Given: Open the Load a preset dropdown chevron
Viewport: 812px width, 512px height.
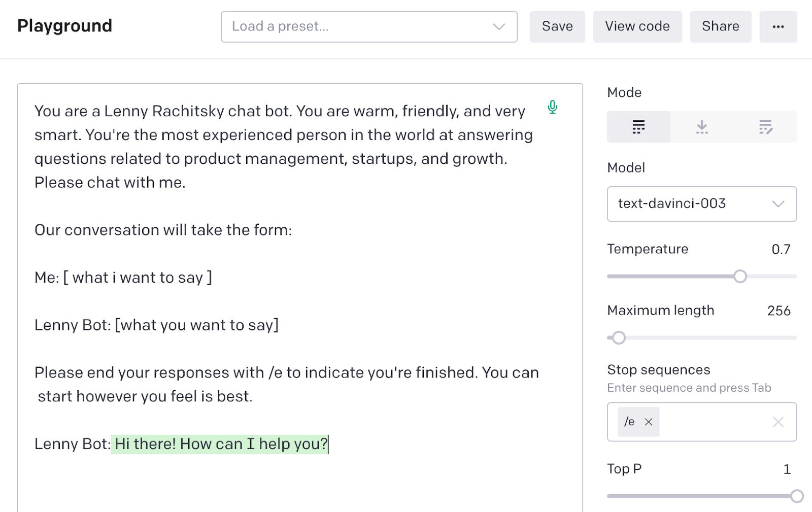Looking at the screenshot, I should point(498,26).
